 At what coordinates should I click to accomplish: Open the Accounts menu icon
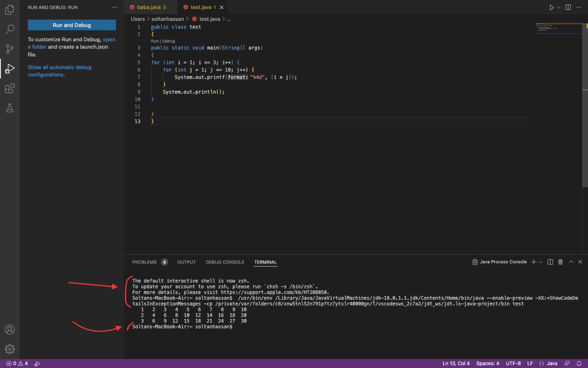tap(9, 330)
